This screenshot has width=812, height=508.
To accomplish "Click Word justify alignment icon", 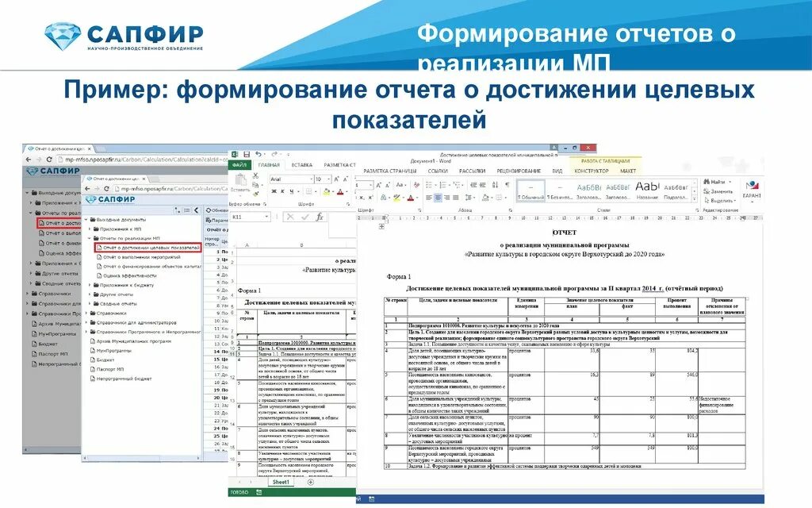I will coord(455,198).
